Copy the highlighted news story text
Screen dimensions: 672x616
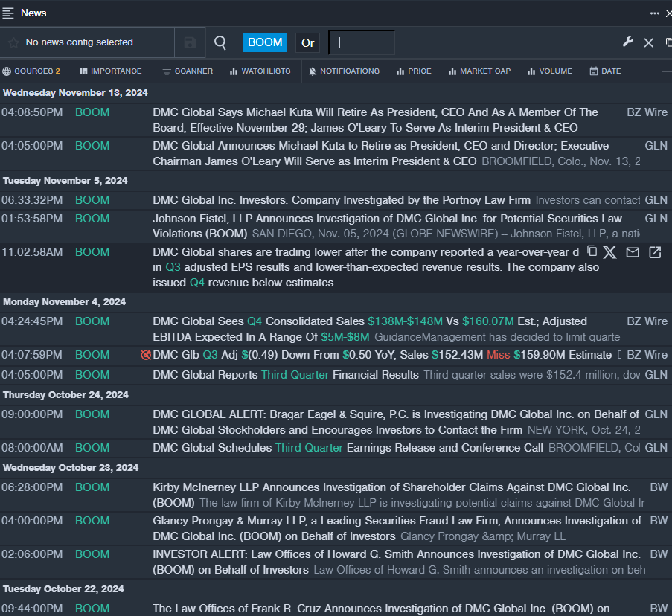coord(592,252)
